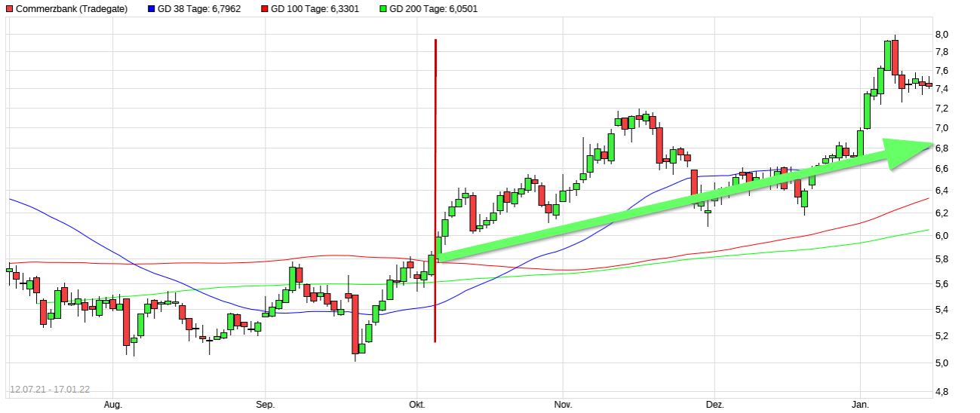980x413 pixels.
Task: Click the 5,6 price axis label
Action: click(942, 284)
